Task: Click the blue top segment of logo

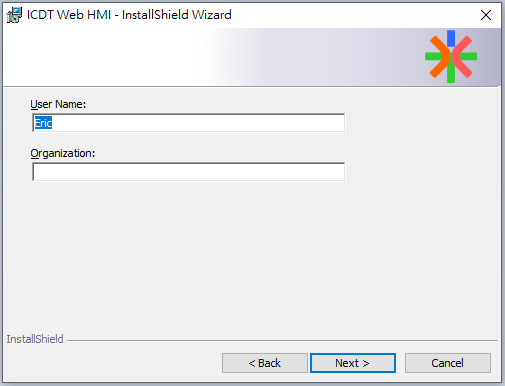Action: (451, 38)
